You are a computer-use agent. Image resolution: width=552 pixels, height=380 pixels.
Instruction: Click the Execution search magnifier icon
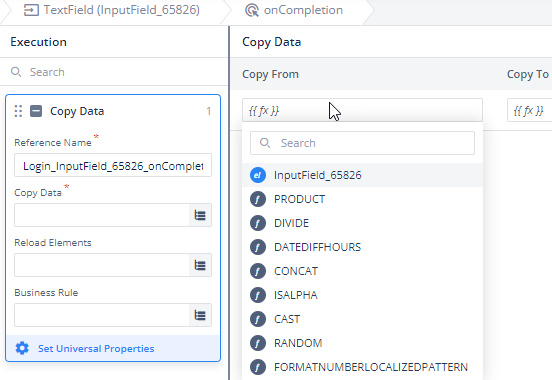(16, 72)
